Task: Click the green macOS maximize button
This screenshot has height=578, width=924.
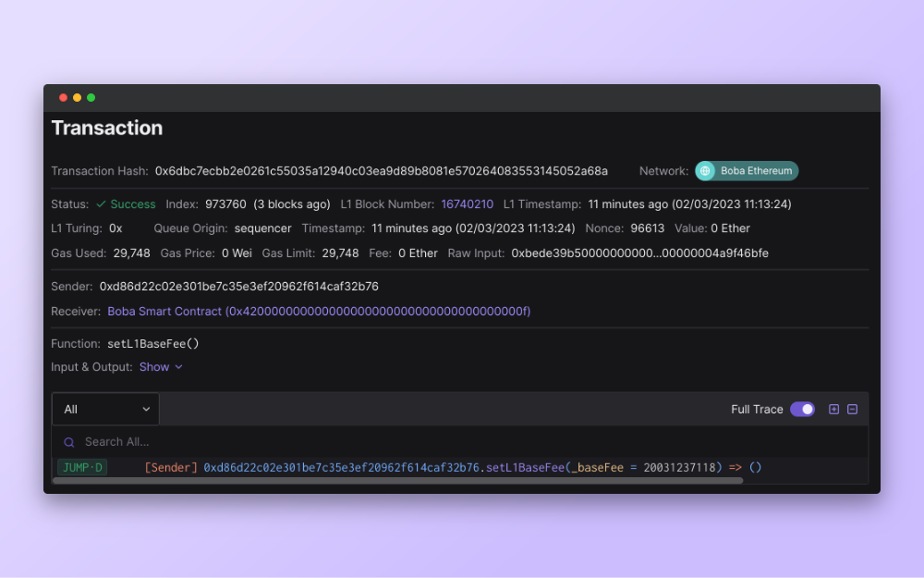Action: (91, 98)
